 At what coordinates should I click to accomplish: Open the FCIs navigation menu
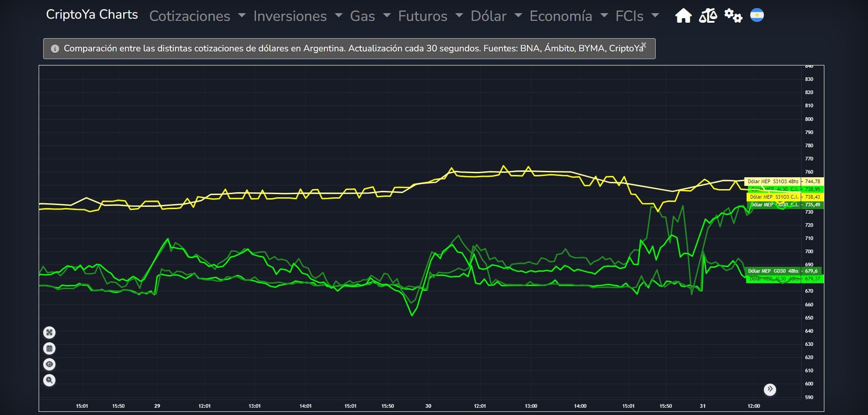coord(637,16)
